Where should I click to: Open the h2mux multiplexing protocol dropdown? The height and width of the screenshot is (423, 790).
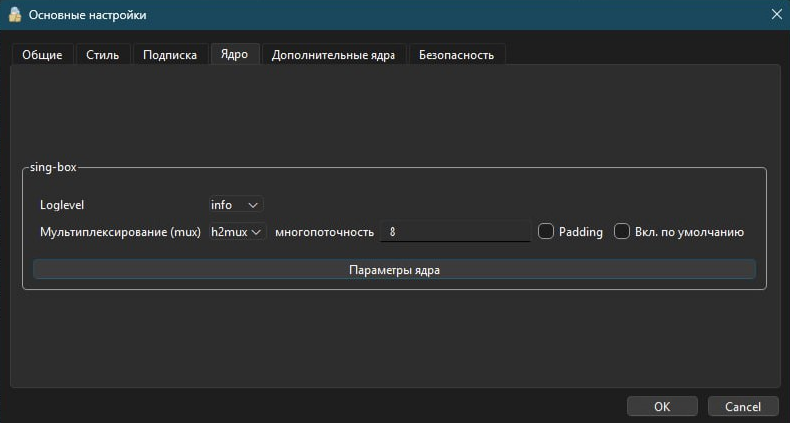pos(237,232)
